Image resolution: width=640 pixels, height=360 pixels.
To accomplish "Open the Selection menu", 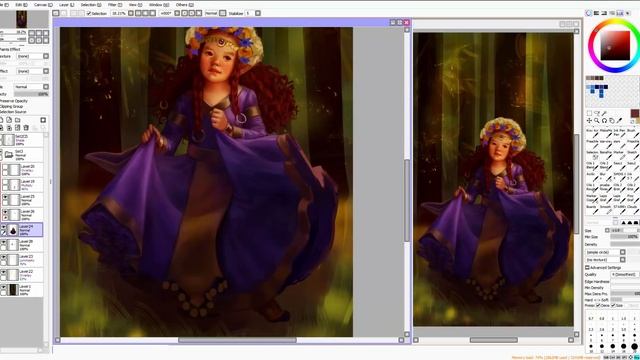I will coord(91,4).
